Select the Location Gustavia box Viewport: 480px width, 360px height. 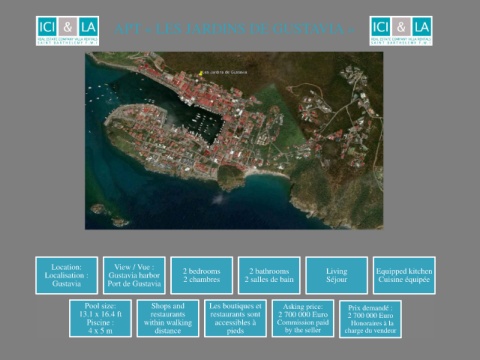click(67, 275)
